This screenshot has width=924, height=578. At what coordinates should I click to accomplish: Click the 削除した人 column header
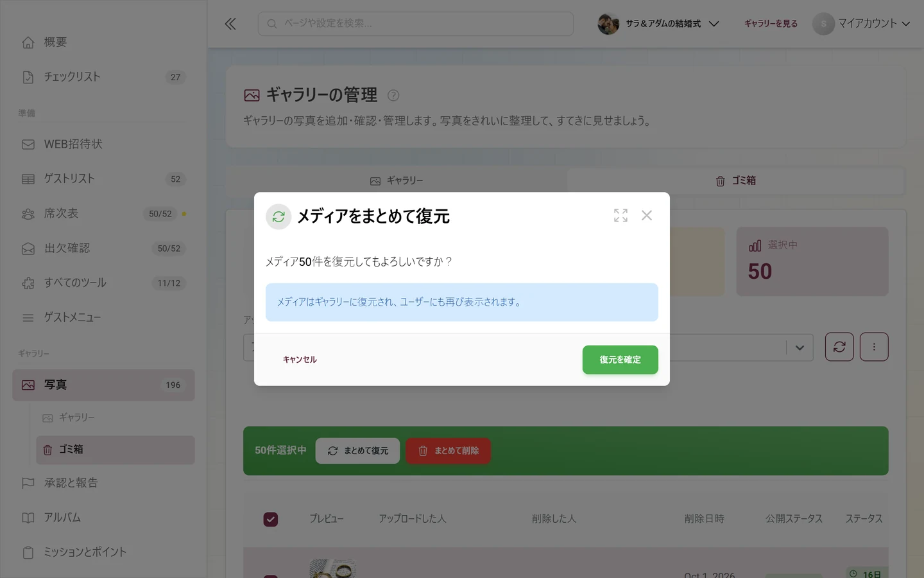tap(554, 519)
